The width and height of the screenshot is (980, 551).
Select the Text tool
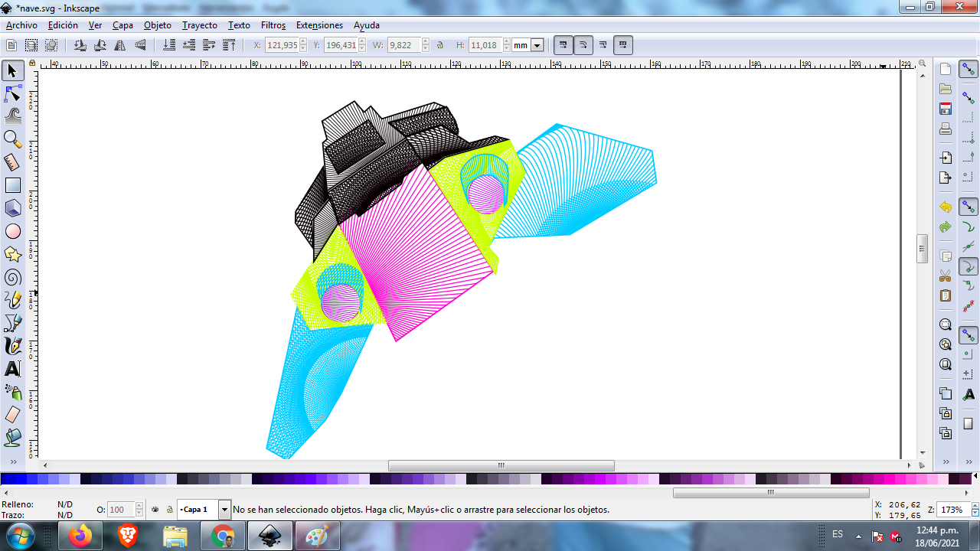(x=12, y=369)
